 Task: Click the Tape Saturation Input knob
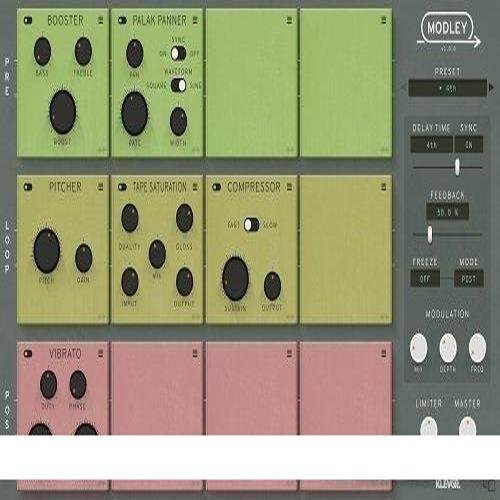130,282
